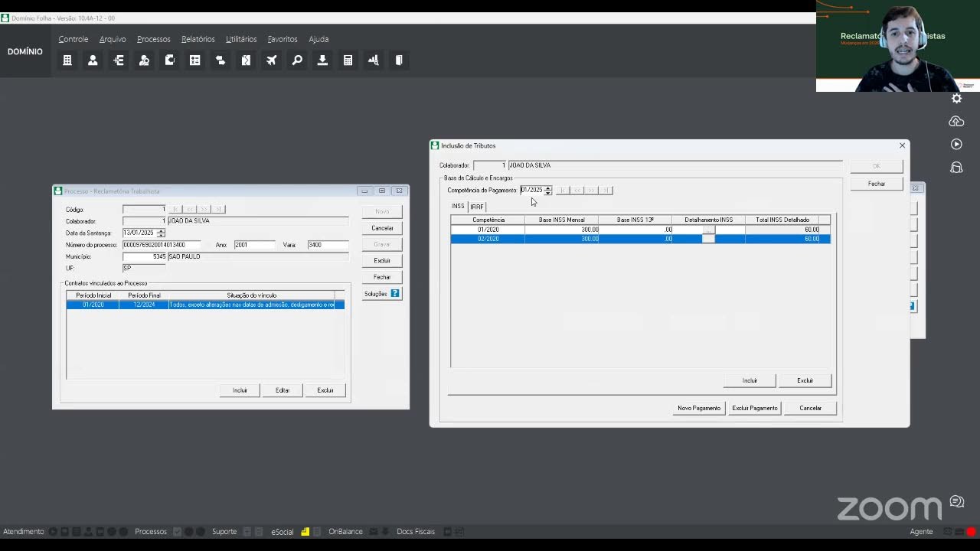Click the Novo Pagamento button
This screenshot has height=551, width=980.
click(699, 408)
